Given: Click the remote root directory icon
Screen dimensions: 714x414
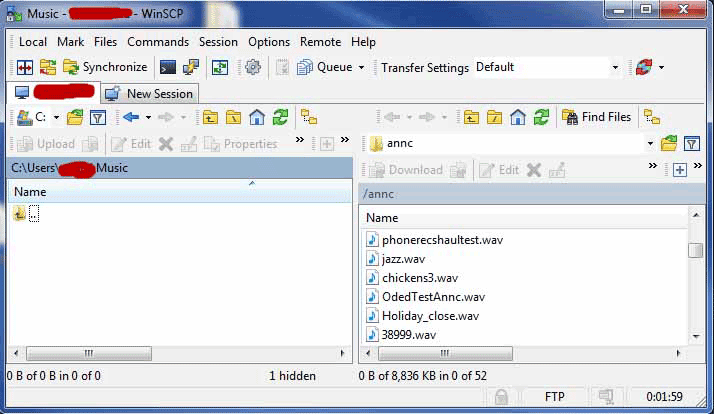Looking at the screenshot, I should (x=494, y=117).
